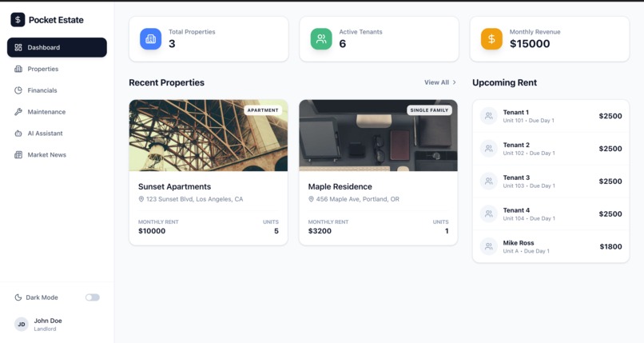The image size is (644, 343).
Task: Navigate to Maintenance
Action: pos(57,112)
